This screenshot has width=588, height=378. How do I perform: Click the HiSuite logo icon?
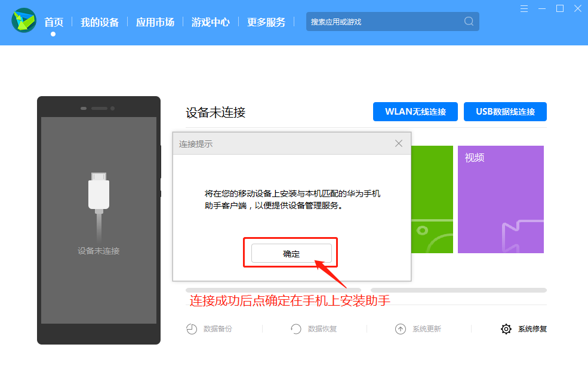pos(24,20)
